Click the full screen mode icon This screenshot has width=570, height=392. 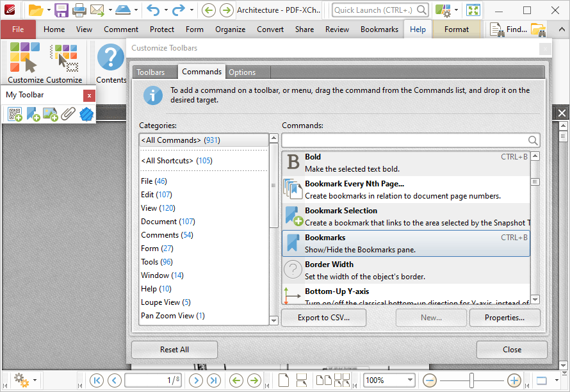(473, 10)
